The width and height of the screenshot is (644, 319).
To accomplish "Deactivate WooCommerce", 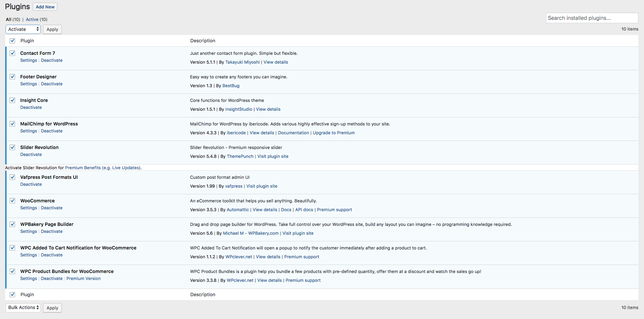I will [52, 208].
